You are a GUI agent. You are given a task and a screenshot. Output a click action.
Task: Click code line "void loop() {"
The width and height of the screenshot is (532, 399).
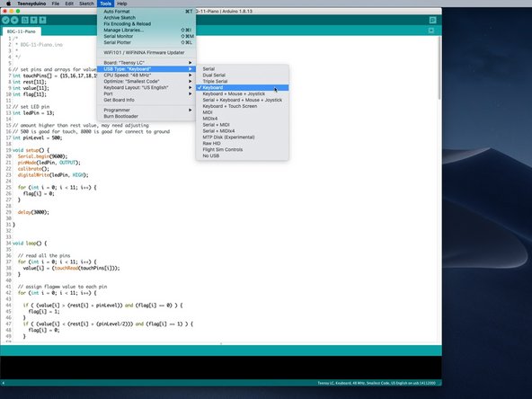[x=30, y=244]
